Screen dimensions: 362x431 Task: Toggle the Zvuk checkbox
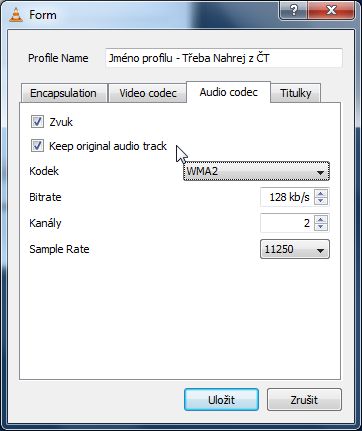click(37, 122)
